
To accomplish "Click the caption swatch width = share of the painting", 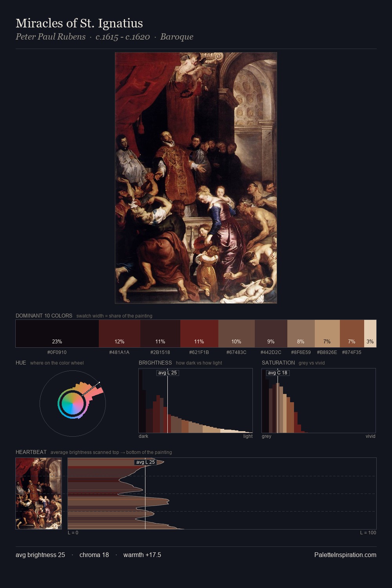I will point(114,316).
